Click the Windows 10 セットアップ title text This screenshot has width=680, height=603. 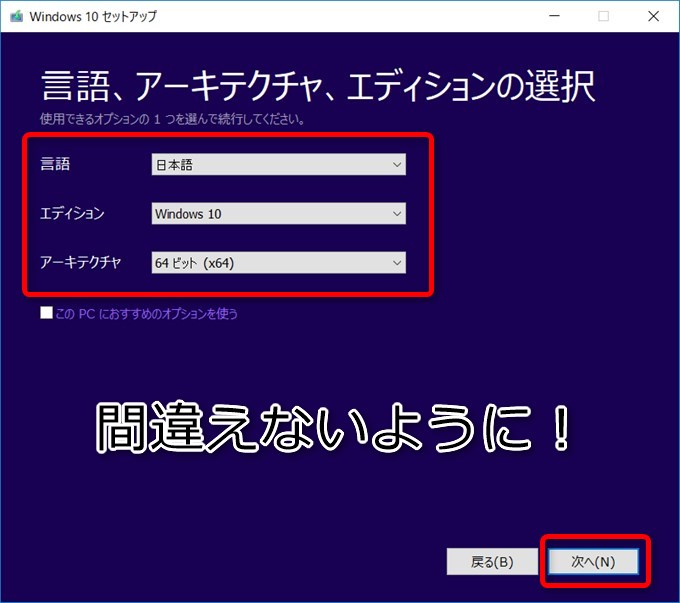tap(93, 16)
